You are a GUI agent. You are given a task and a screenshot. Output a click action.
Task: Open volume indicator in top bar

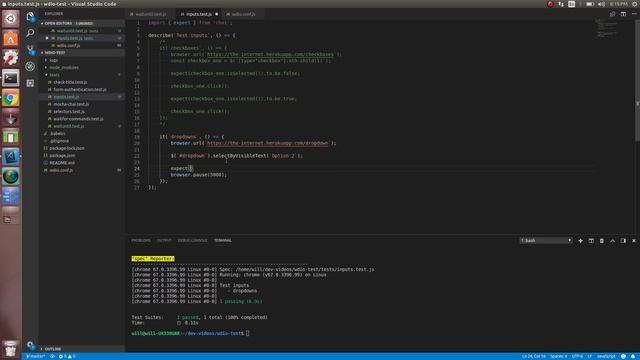[601, 4]
